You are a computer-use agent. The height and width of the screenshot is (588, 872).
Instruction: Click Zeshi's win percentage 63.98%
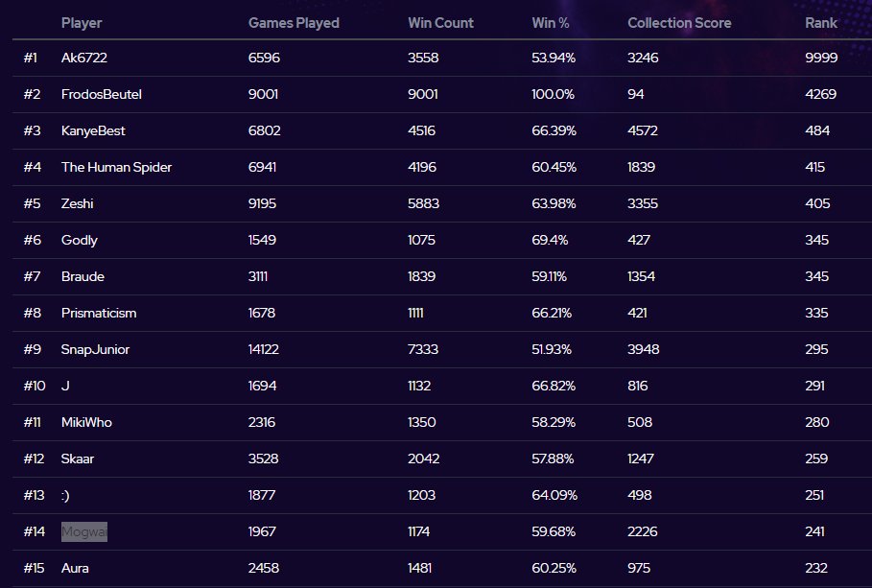554,203
